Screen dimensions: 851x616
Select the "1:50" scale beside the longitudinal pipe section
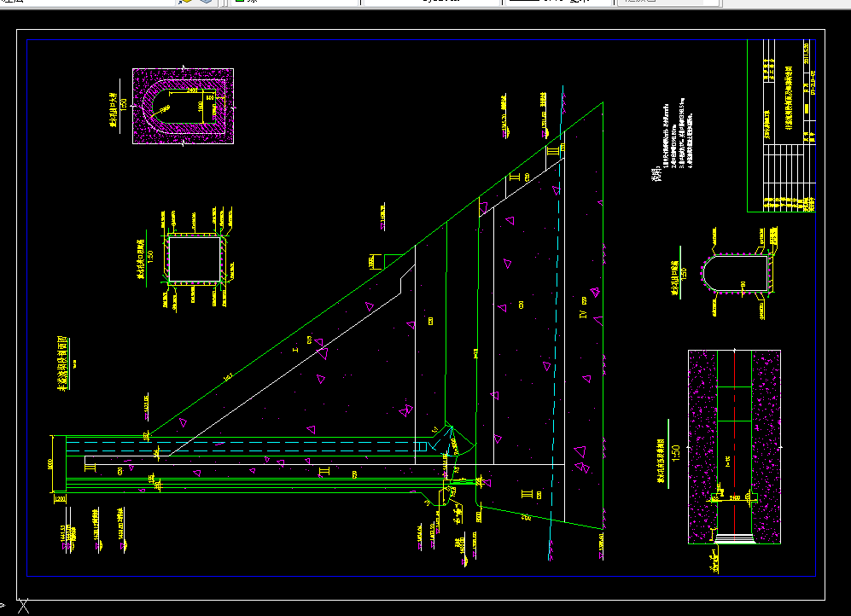(676, 453)
